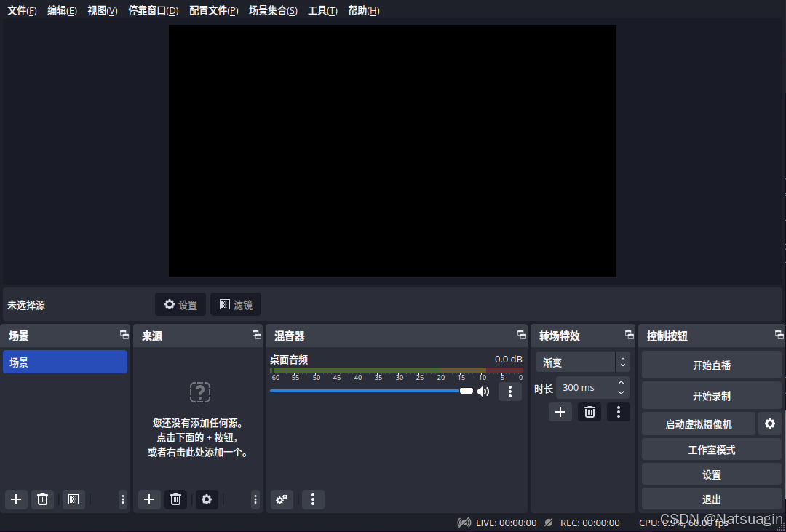Add a transition with the plus icon
Image resolution: width=786 pixels, height=532 pixels.
point(560,412)
